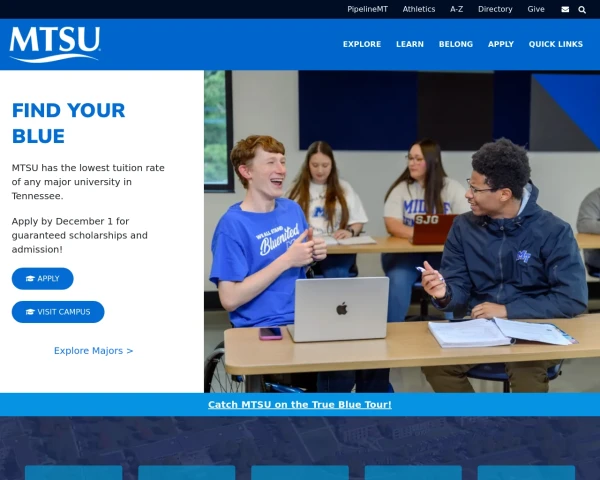
Task: Open the email envelope icon
Action: 565,10
